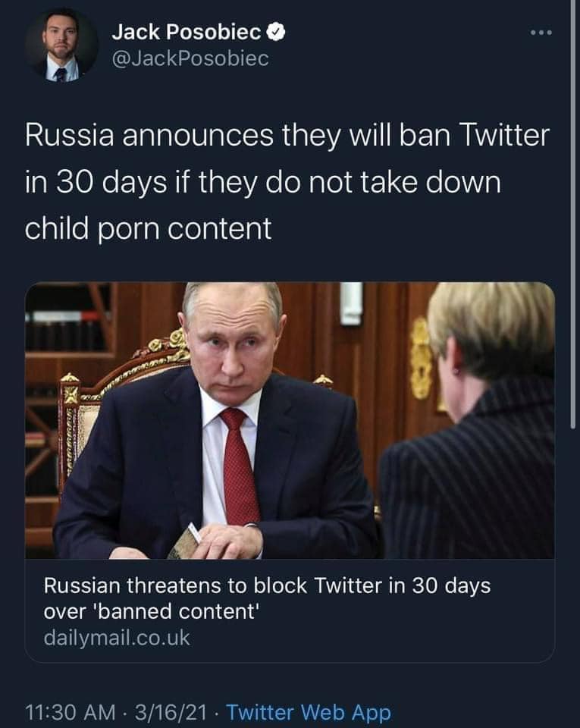Click the display name Jack Posobiec
Viewport: 580px width, 728px height.
(187, 32)
